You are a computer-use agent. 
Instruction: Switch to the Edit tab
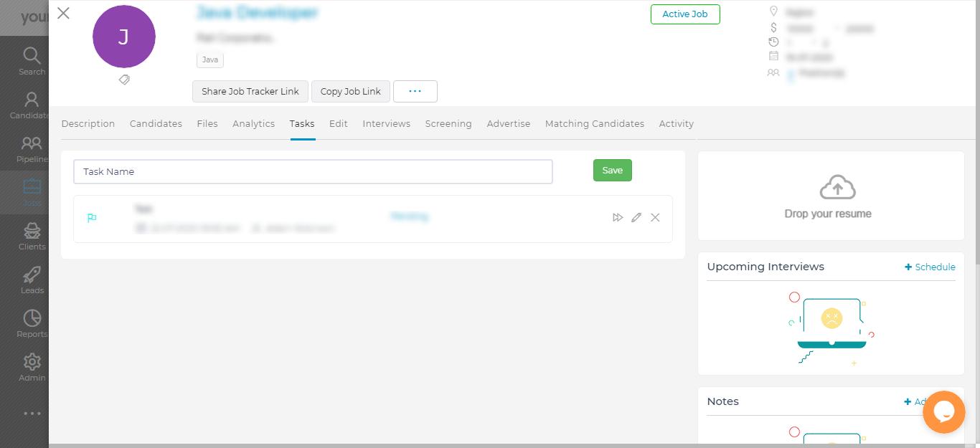tap(339, 123)
